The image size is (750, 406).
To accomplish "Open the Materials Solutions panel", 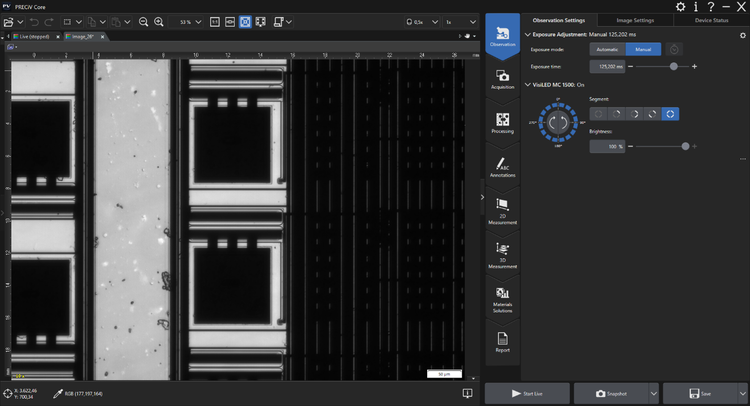I will tap(502, 299).
